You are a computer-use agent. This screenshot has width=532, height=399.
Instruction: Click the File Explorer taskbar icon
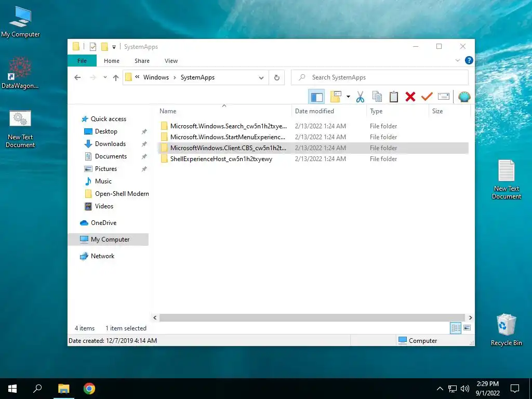point(63,389)
